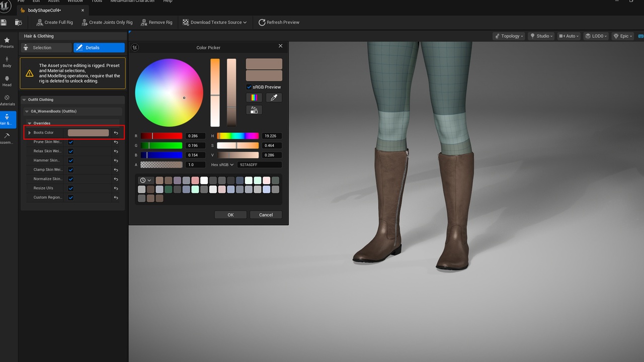Collapse the Overrides section
Viewport: 644px width, 362px height.
[30, 123]
